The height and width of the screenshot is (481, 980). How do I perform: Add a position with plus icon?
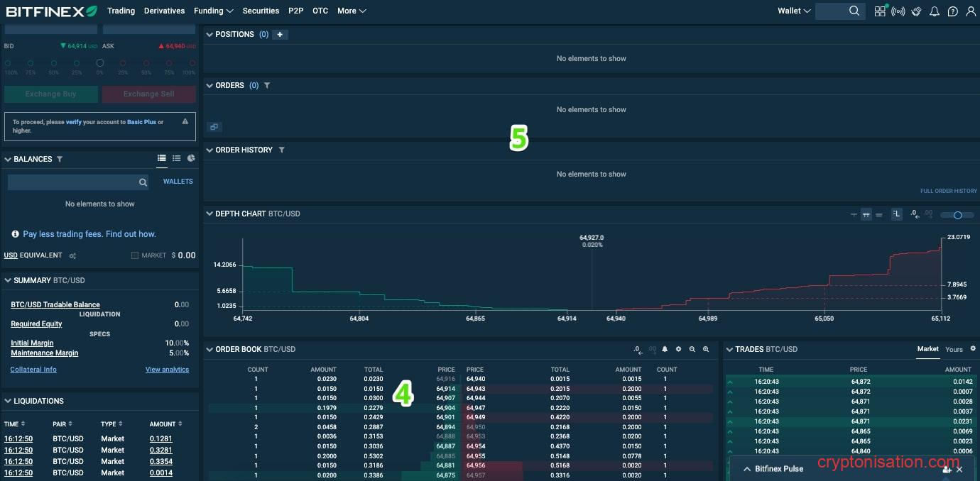tap(280, 34)
